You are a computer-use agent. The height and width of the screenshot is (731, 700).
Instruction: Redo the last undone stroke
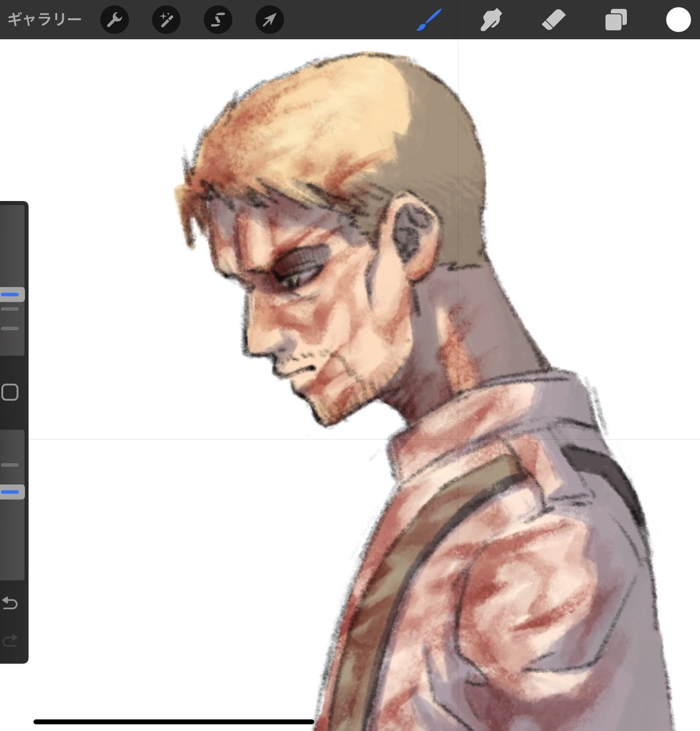pos(10,640)
